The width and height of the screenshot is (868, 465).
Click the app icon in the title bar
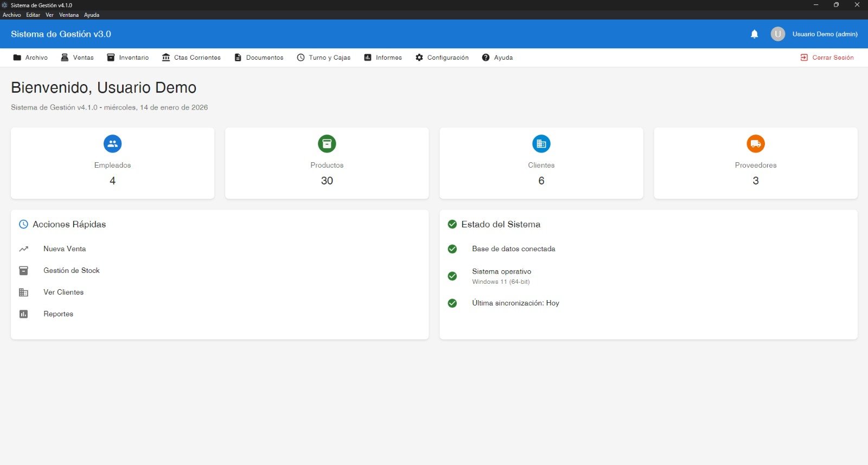point(5,5)
